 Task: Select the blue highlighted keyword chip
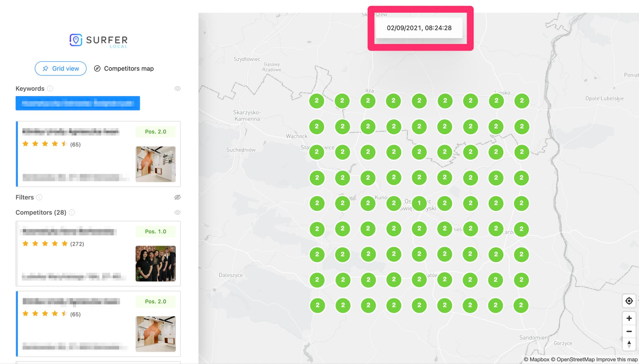pyautogui.click(x=78, y=103)
